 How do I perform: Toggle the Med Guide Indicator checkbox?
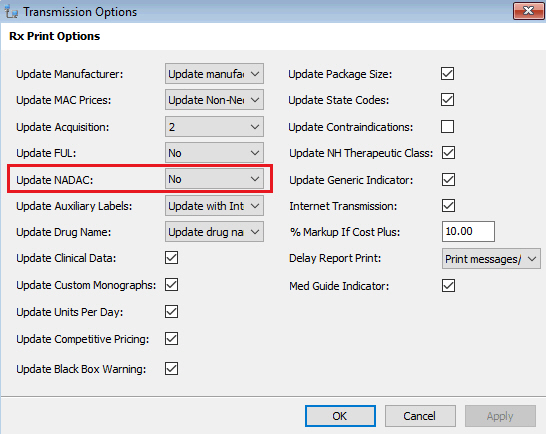pyautogui.click(x=448, y=286)
